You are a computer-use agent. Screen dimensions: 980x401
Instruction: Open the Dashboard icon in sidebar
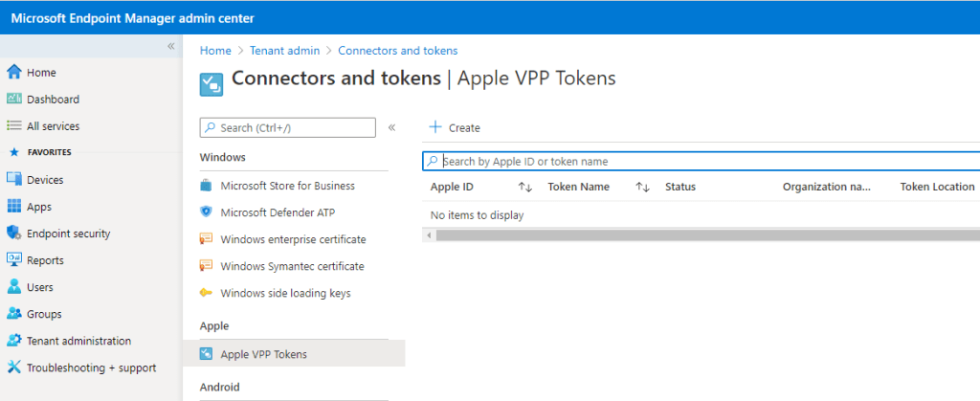[x=13, y=100]
